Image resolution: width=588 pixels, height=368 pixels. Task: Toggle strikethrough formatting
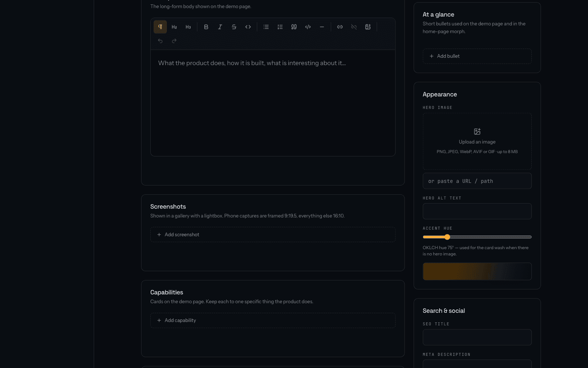(x=234, y=27)
